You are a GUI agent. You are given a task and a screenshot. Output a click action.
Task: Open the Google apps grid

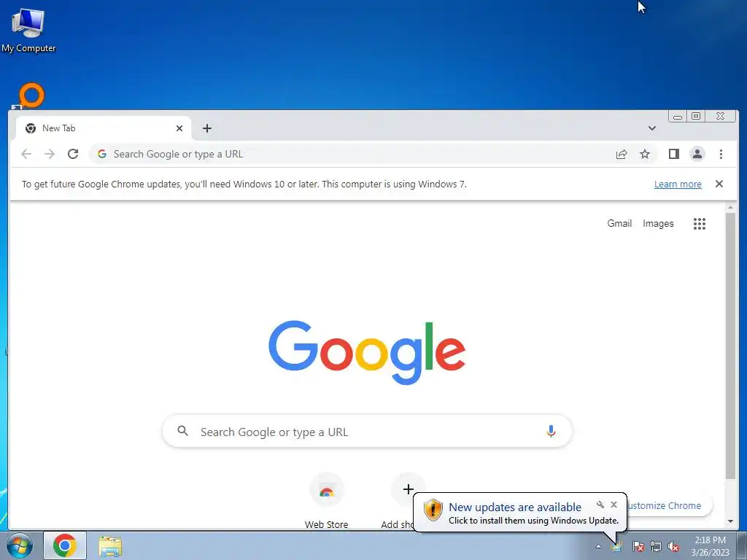700,224
